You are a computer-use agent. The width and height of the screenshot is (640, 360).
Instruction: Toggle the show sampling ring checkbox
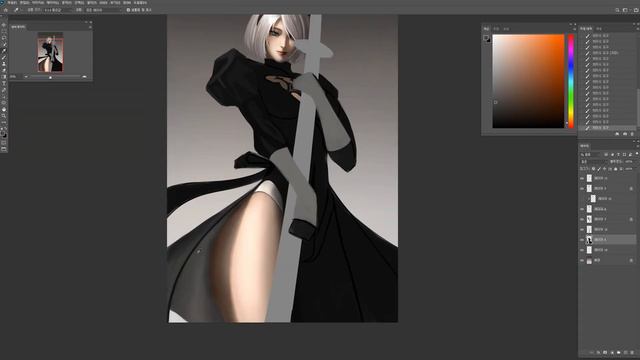pyautogui.click(x=128, y=10)
